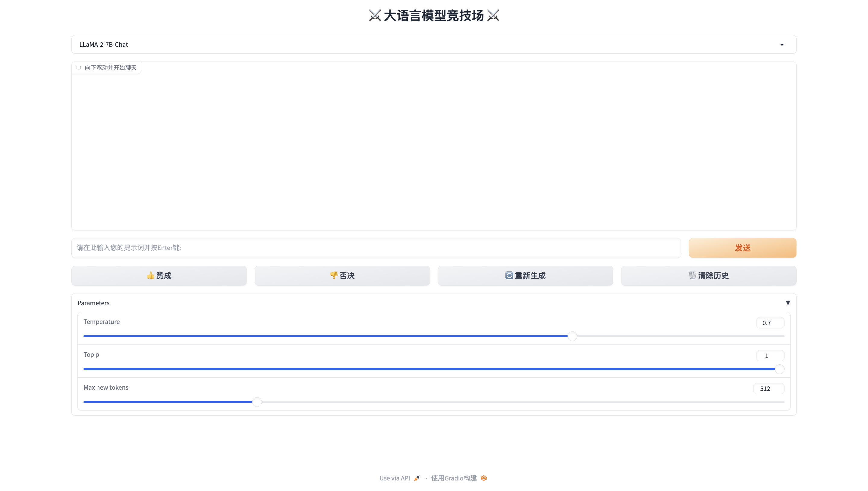The image size is (868, 491).
Task: Click the chat bubble icon on chatbot label
Action: [78, 68]
